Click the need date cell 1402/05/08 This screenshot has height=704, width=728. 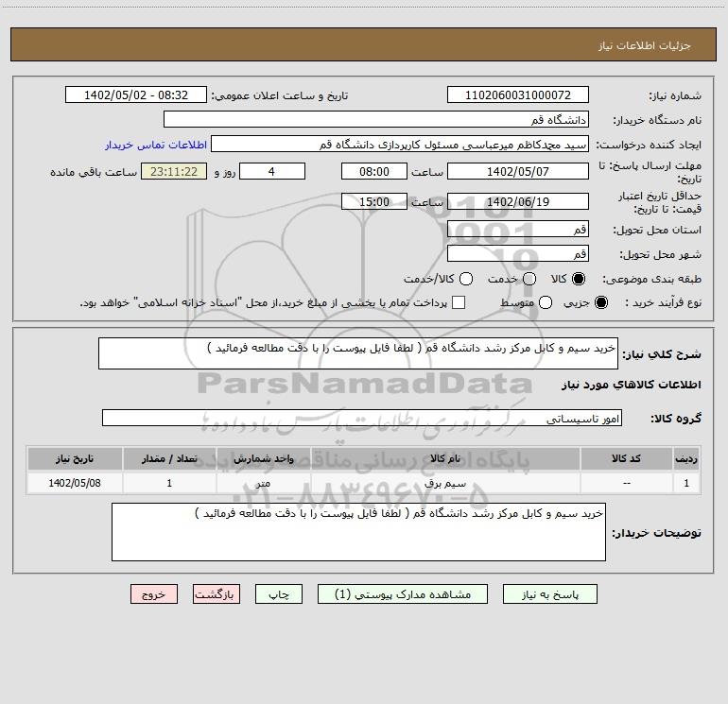pos(75,483)
